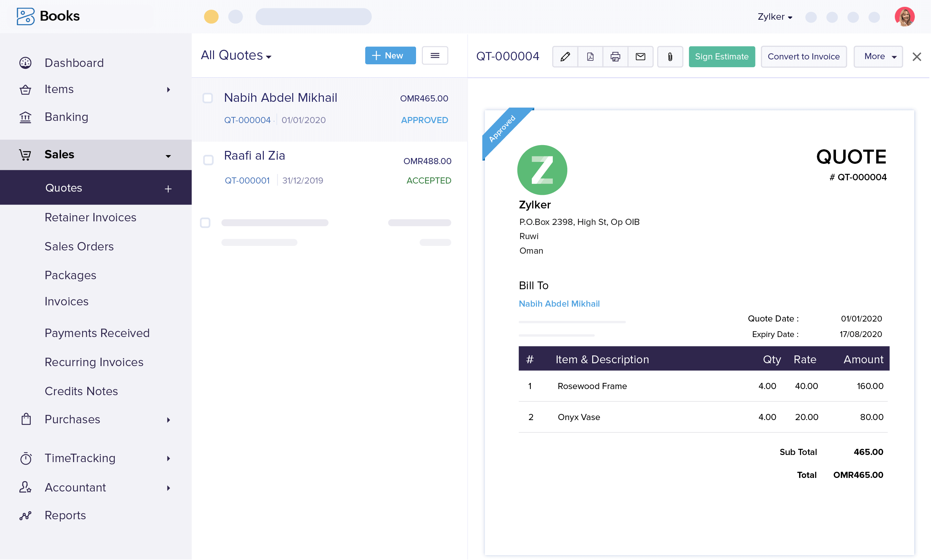Switch to the Invoices section

[x=66, y=301]
